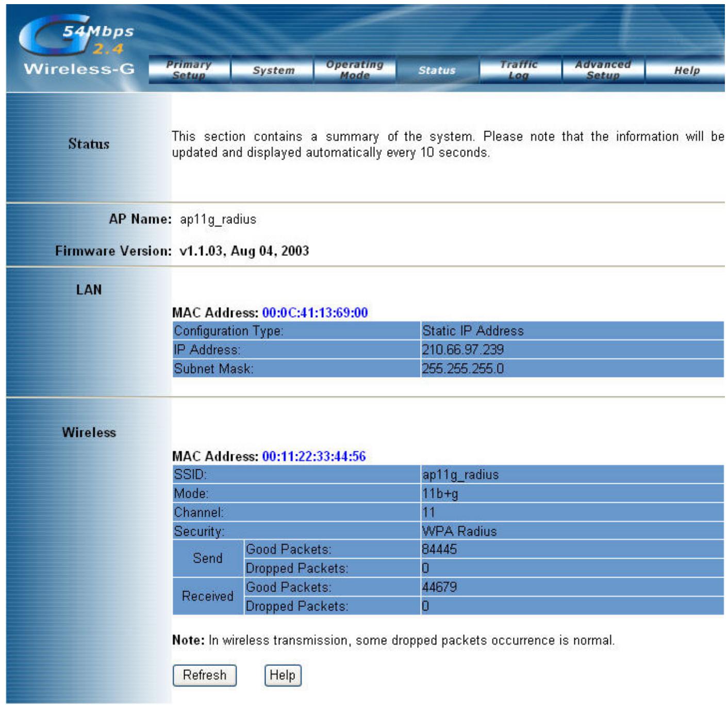Click the AP Name label
Screen dimensions: 728x705
[140, 219]
